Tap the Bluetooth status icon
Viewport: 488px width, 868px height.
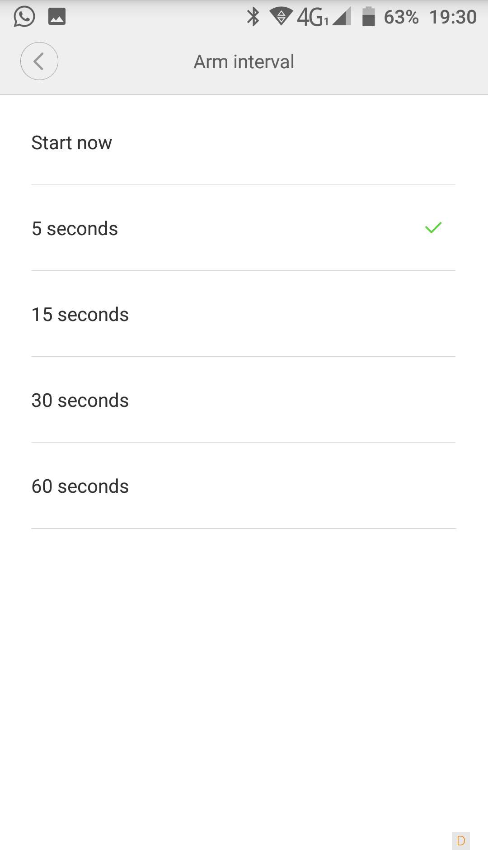tap(253, 17)
